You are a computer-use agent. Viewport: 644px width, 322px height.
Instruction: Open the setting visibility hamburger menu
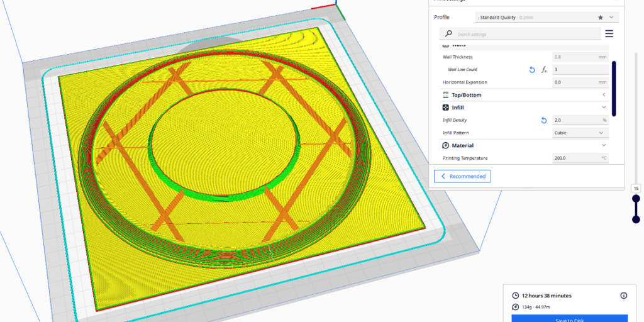pyautogui.click(x=609, y=34)
